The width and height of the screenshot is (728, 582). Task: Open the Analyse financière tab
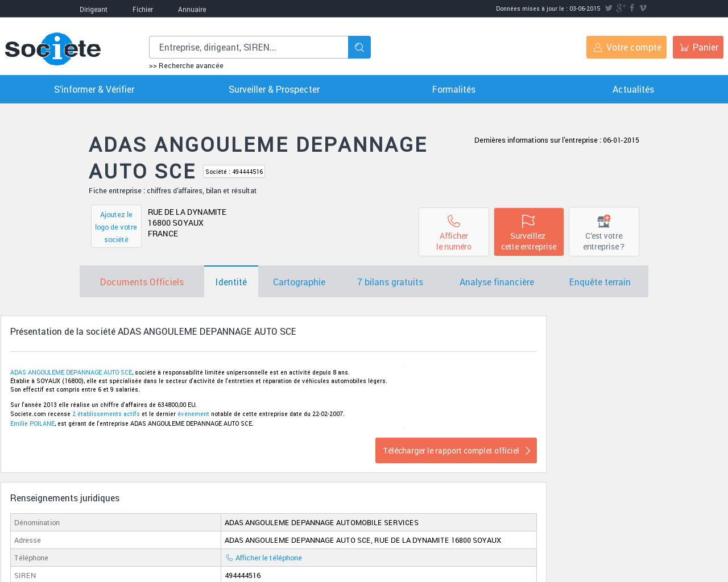[497, 282]
